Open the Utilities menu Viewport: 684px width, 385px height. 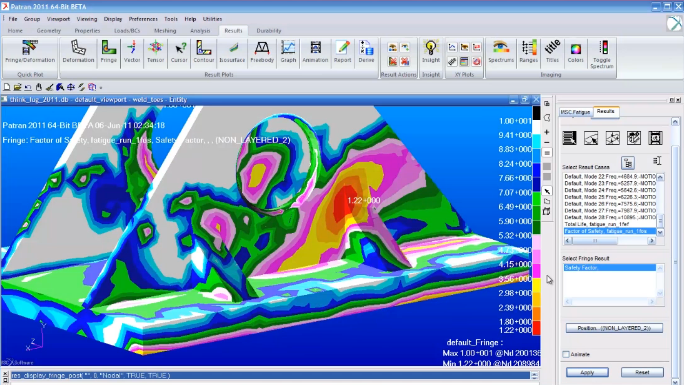(x=212, y=19)
